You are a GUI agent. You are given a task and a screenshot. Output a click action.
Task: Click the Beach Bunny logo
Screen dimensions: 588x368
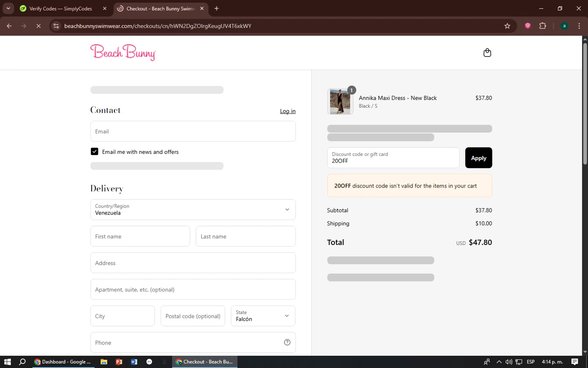pyautogui.click(x=123, y=53)
